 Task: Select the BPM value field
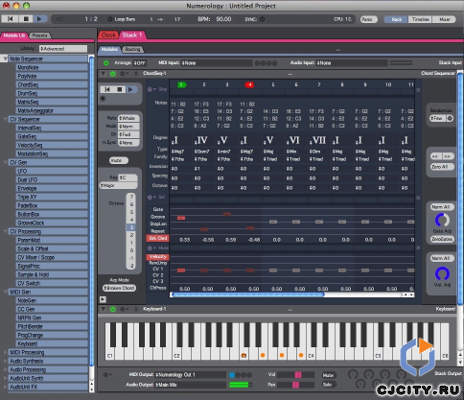224,19
